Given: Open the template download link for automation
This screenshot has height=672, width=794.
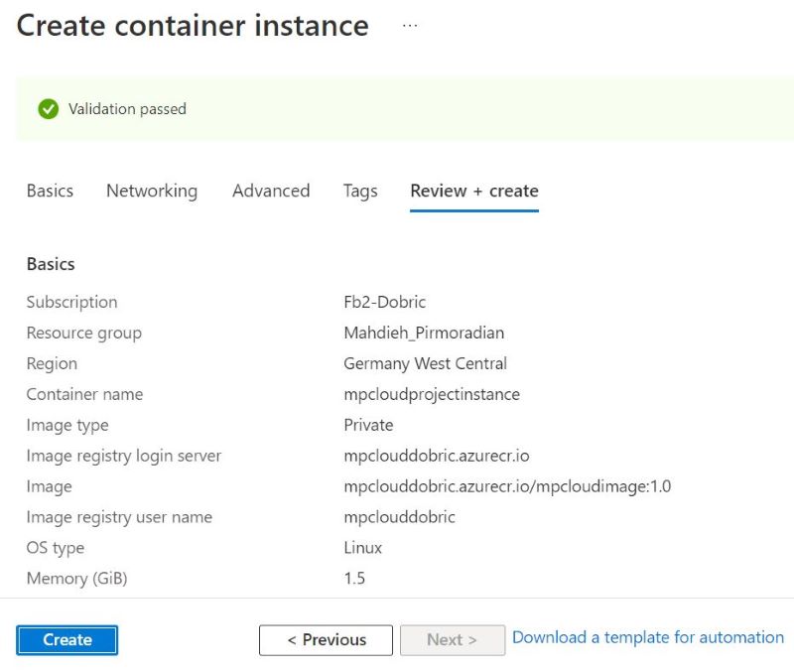Looking at the screenshot, I should pos(647,637).
